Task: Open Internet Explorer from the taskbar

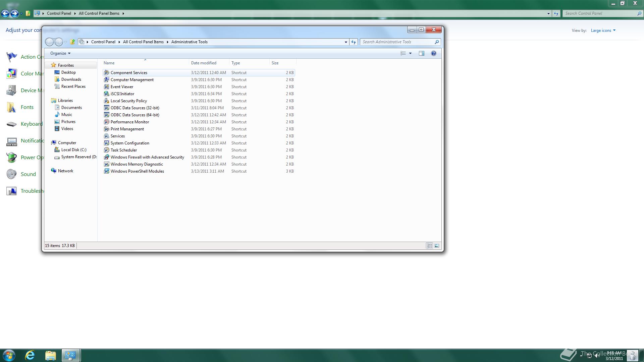Action: (30, 355)
